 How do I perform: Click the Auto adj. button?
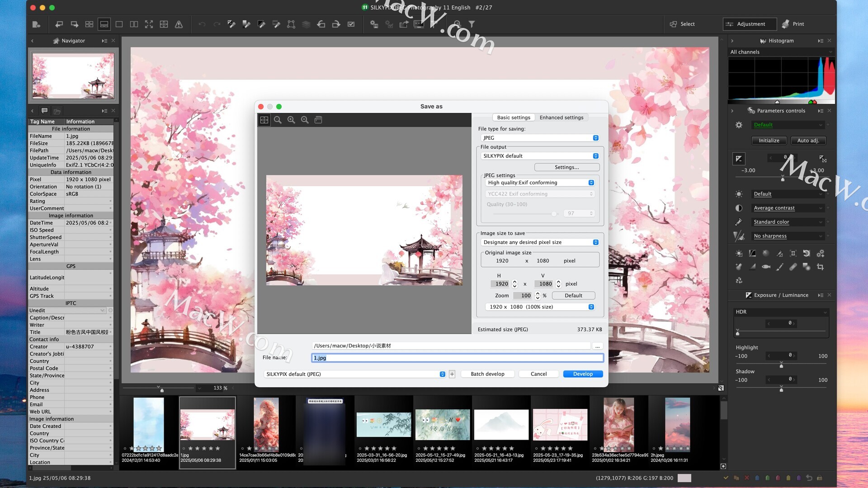808,141
